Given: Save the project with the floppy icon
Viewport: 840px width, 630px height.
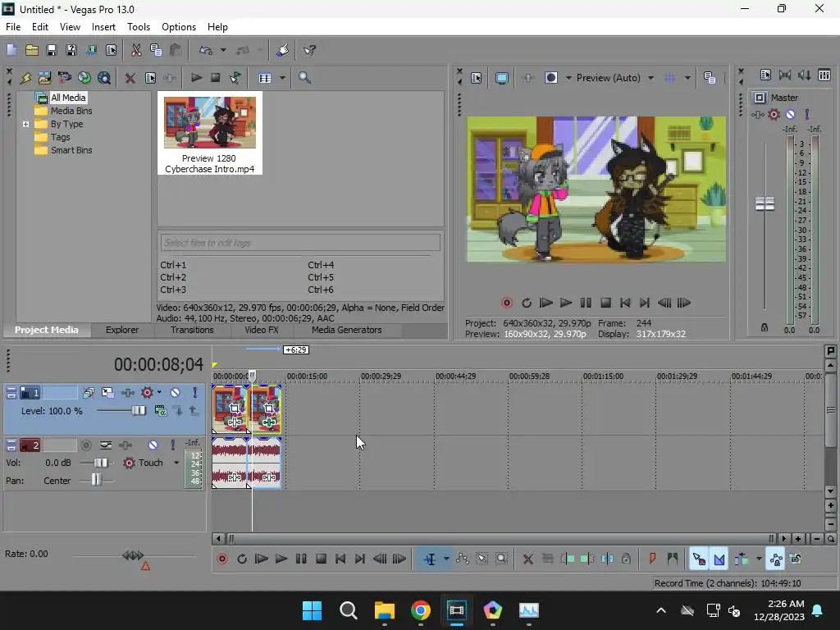Looking at the screenshot, I should pyautogui.click(x=52, y=50).
